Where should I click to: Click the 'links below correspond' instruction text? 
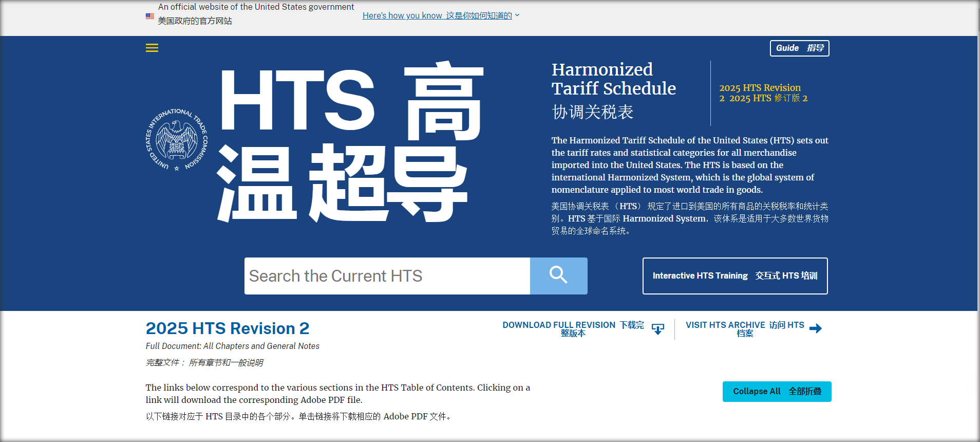(x=338, y=394)
